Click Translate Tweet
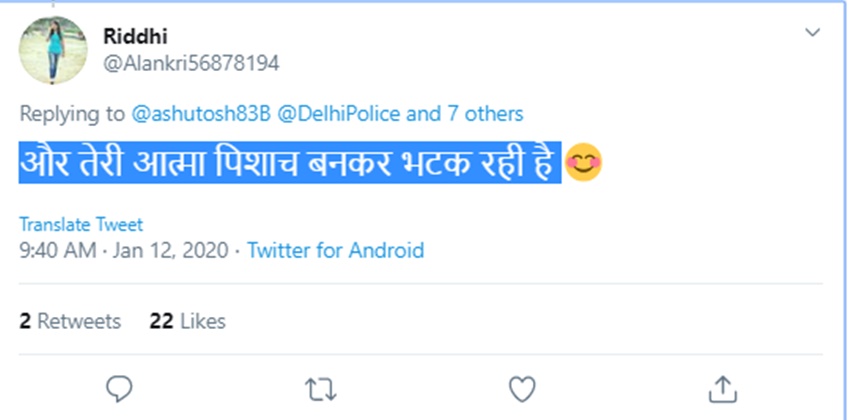Screen dimensions: 850x420 point(81,224)
